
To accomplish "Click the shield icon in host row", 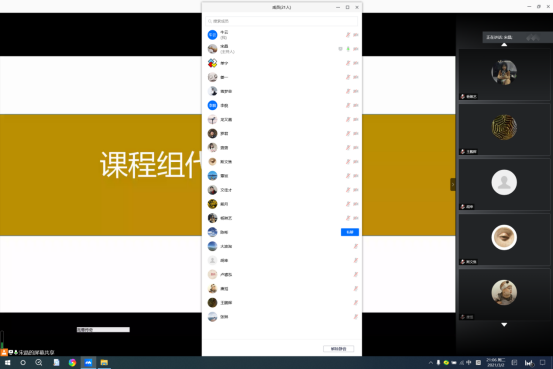I will [340, 49].
